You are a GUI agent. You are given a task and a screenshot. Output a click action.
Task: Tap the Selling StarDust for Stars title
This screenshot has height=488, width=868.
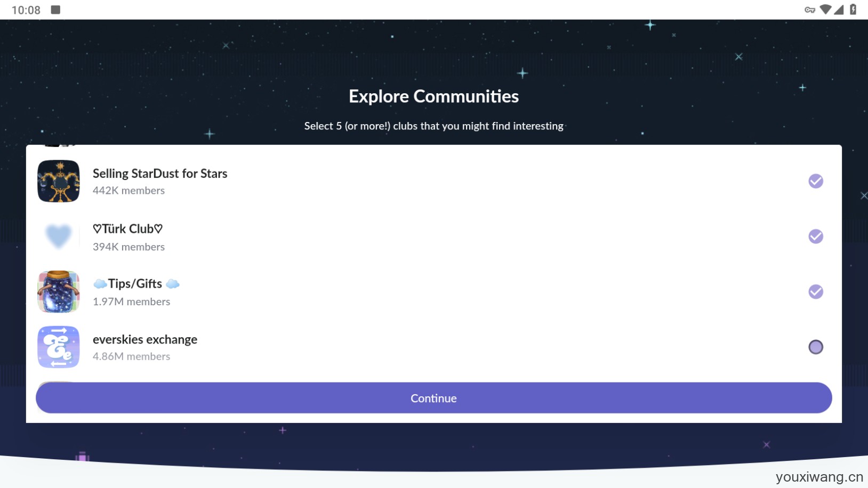coord(160,174)
